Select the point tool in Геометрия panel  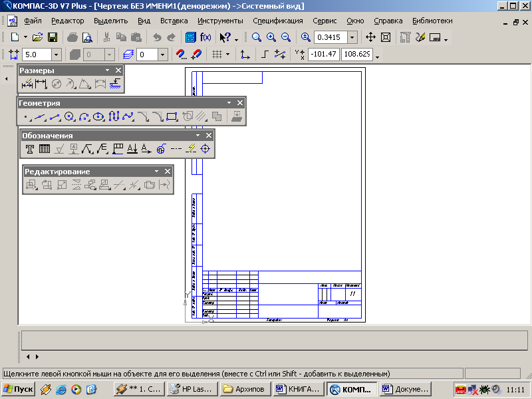pos(26,117)
